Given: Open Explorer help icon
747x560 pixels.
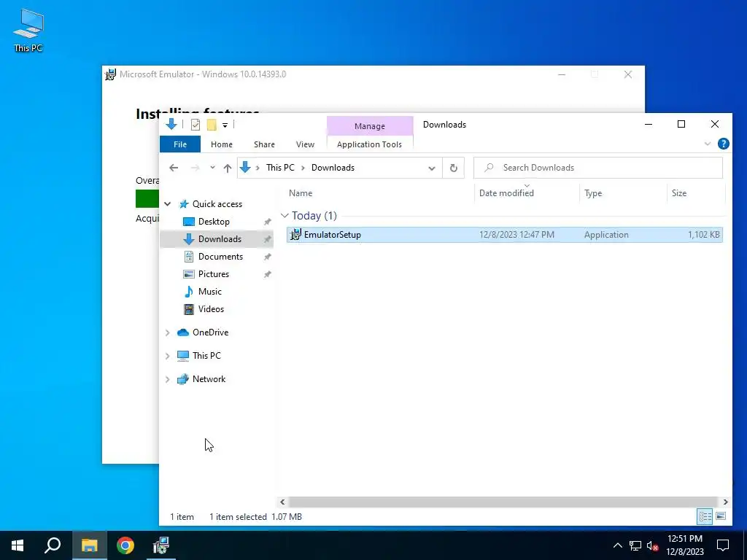Looking at the screenshot, I should pyautogui.click(x=723, y=144).
